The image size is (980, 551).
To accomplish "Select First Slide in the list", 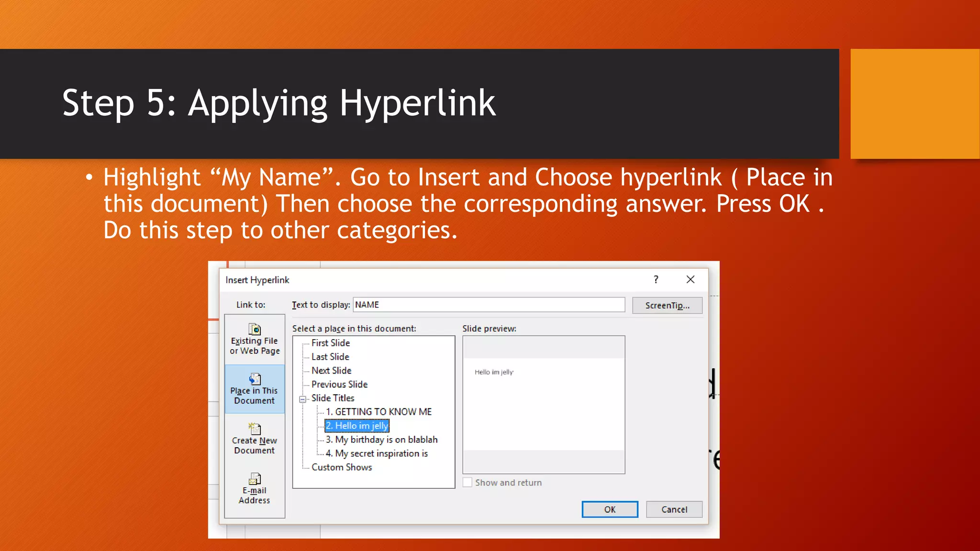I will 331,343.
